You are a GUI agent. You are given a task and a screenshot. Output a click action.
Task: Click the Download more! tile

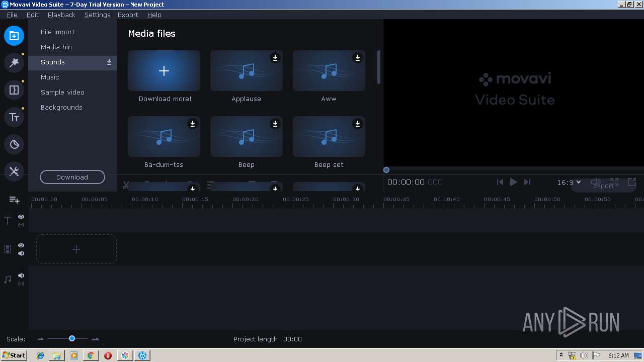tap(164, 71)
